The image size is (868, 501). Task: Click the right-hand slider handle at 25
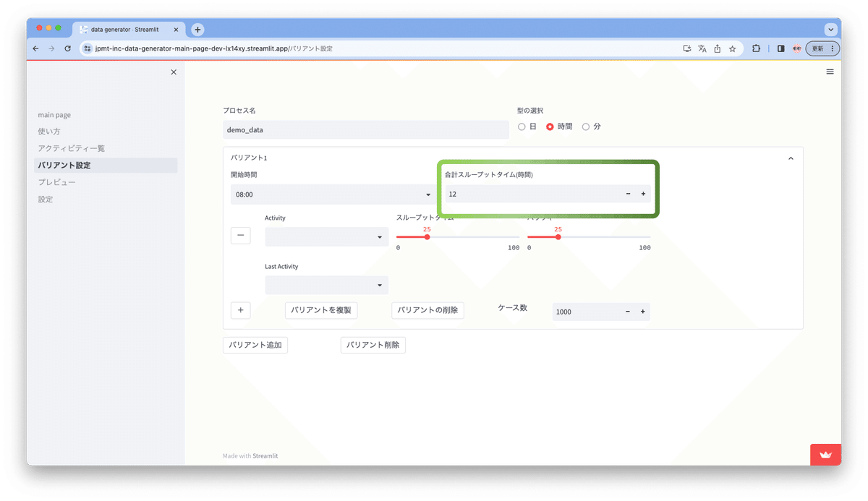click(558, 237)
